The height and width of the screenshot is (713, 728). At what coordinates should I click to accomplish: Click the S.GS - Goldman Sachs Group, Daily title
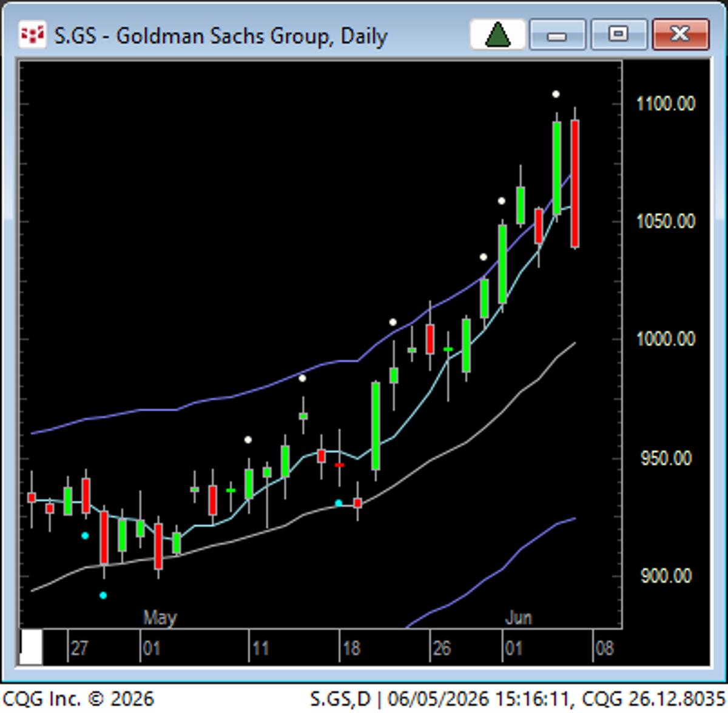pos(221,36)
